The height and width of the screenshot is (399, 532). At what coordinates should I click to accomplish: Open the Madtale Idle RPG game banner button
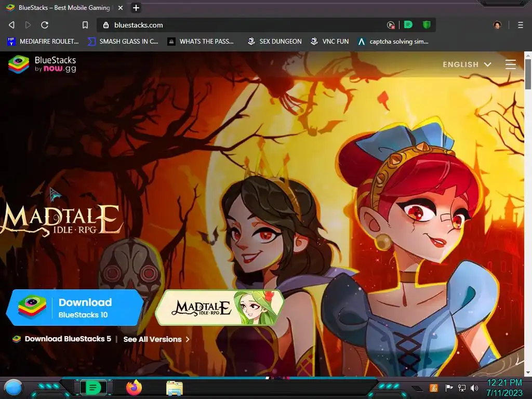220,308
